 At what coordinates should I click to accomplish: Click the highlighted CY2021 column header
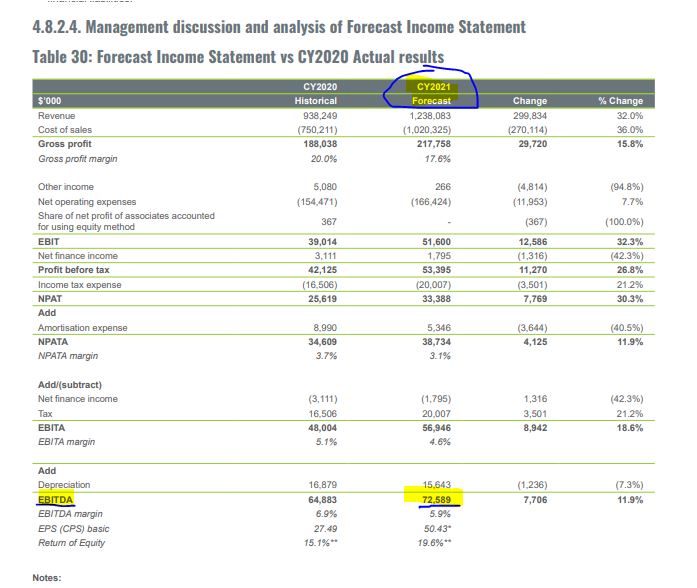coord(433,87)
